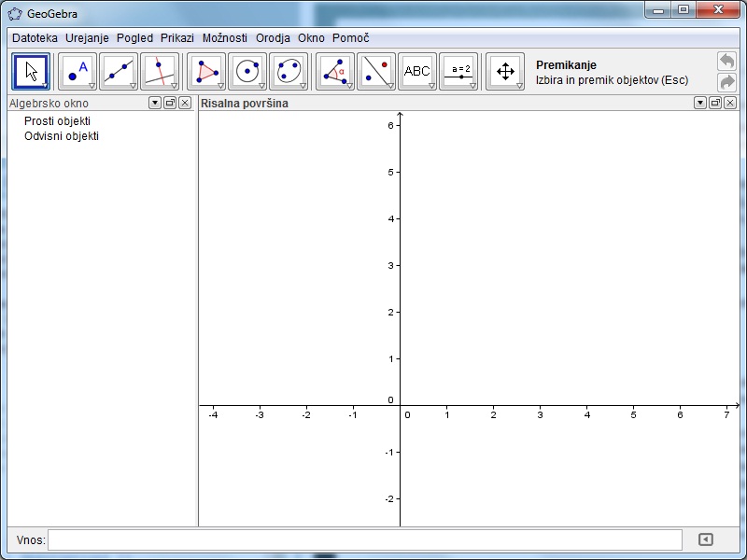Click the Redo arrow button
The image size is (747, 560).
726,82
